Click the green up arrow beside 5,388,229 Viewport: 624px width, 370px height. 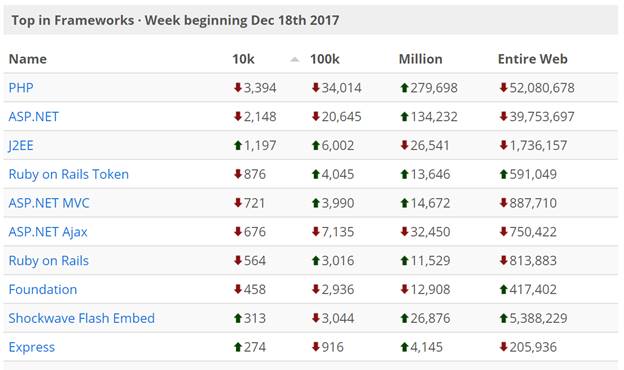coord(503,318)
